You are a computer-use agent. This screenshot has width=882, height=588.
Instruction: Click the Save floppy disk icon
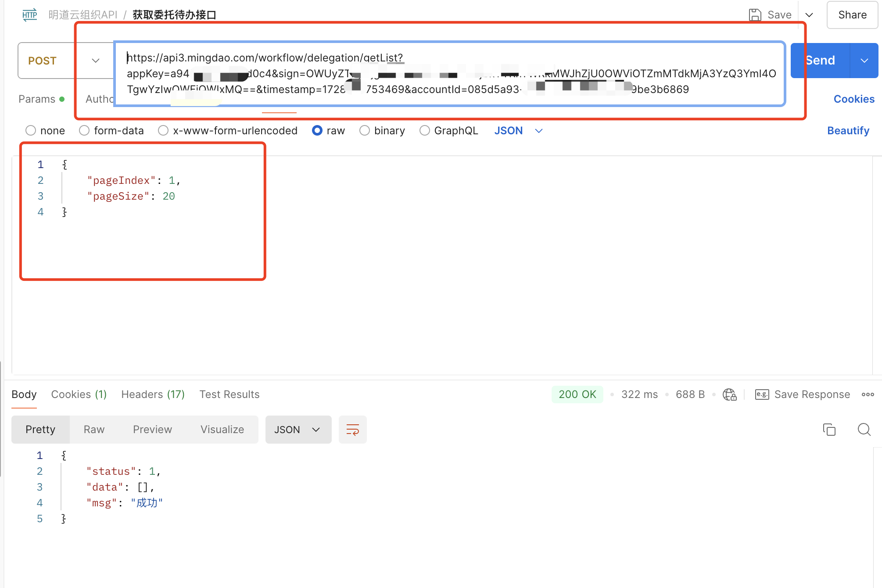755,15
